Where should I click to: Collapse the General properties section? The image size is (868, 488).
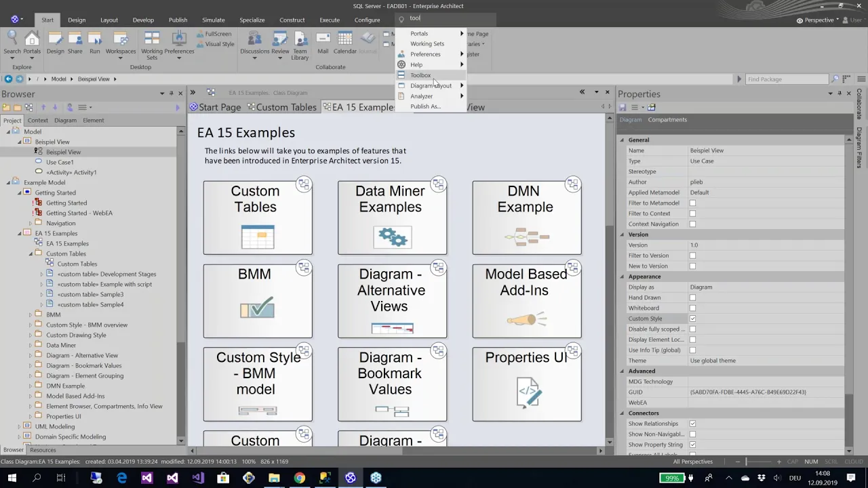tap(622, 140)
